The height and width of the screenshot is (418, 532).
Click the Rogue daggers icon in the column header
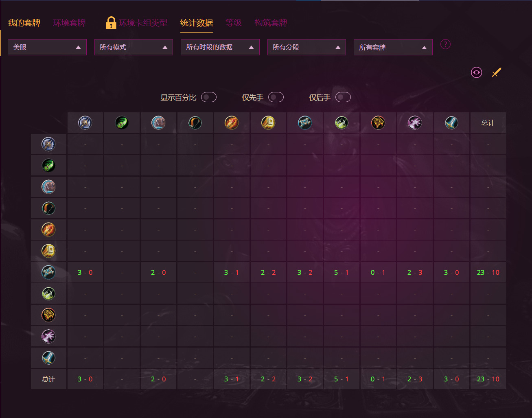pos(342,123)
